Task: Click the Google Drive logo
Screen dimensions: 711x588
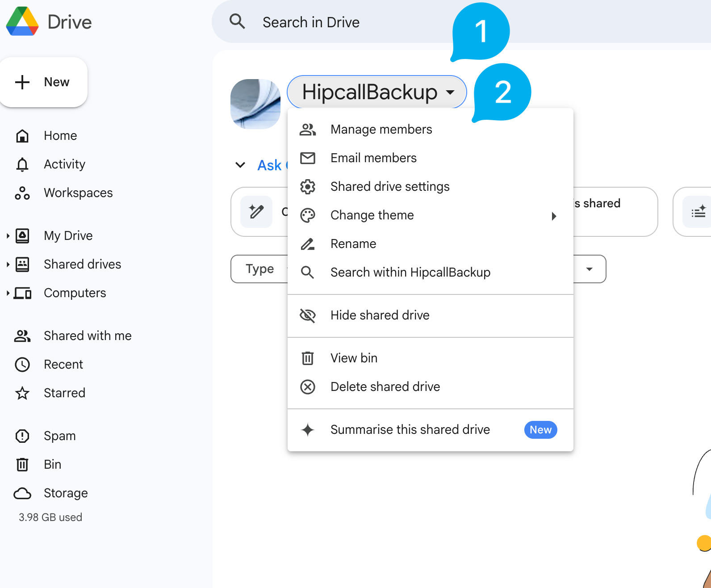Action: pos(22,21)
